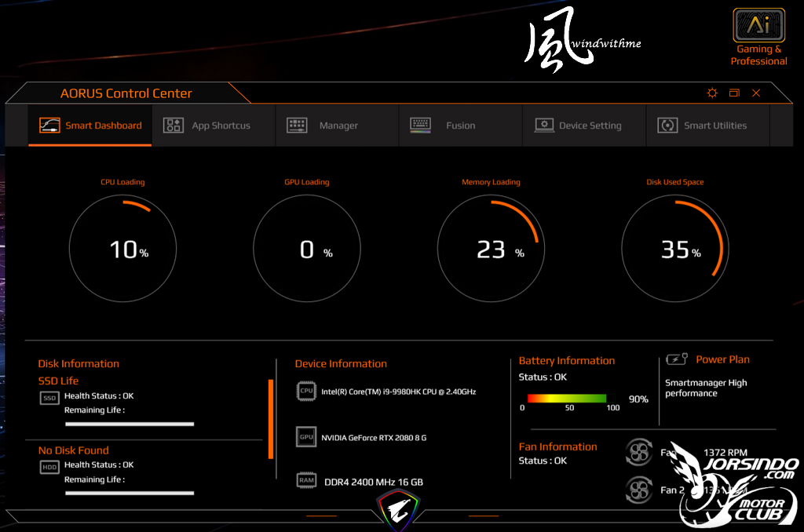Viewport: 804px width, 532px height.
Task: Click the Battery Information heading
Action: tap(567, 361)
